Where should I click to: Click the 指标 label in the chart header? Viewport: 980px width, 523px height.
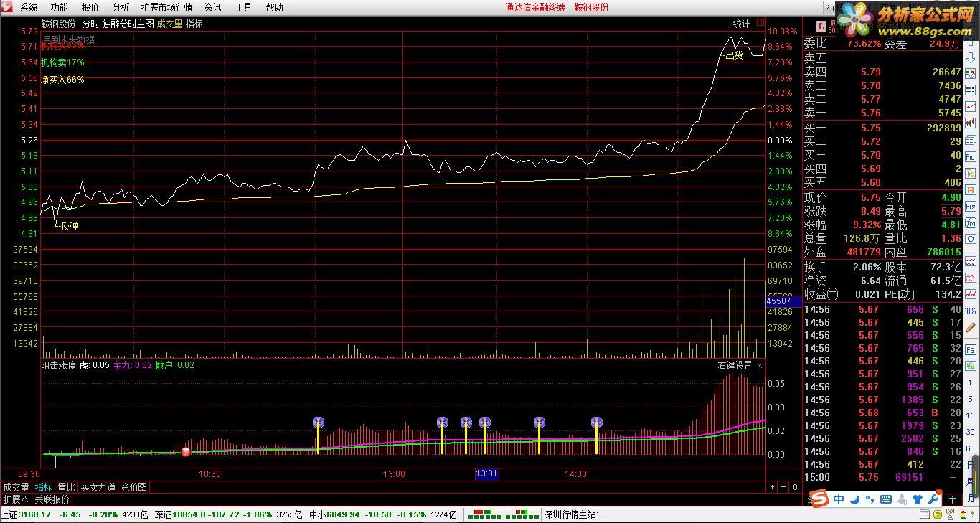(x=194, y=24)
